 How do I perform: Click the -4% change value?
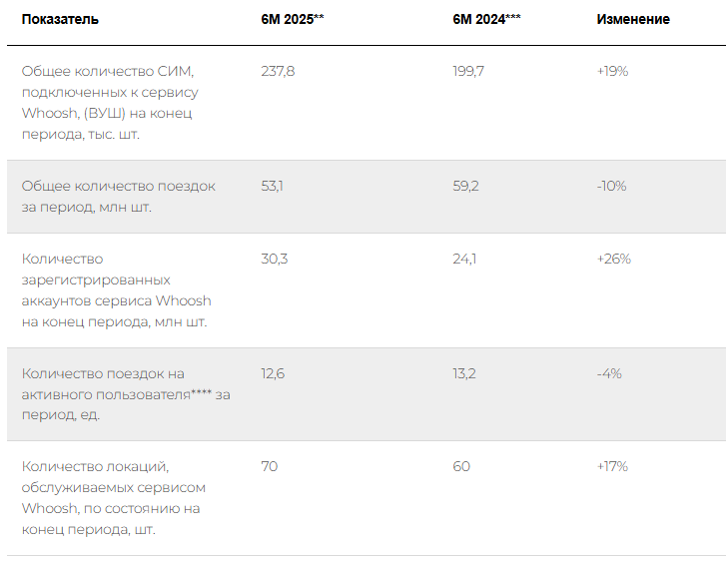[609, 373]
